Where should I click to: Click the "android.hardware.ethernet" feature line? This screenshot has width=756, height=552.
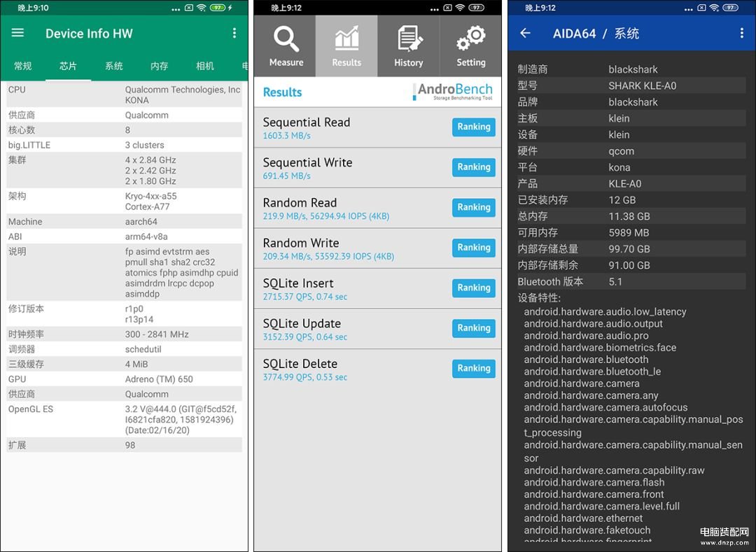click(x=583, y=518)
